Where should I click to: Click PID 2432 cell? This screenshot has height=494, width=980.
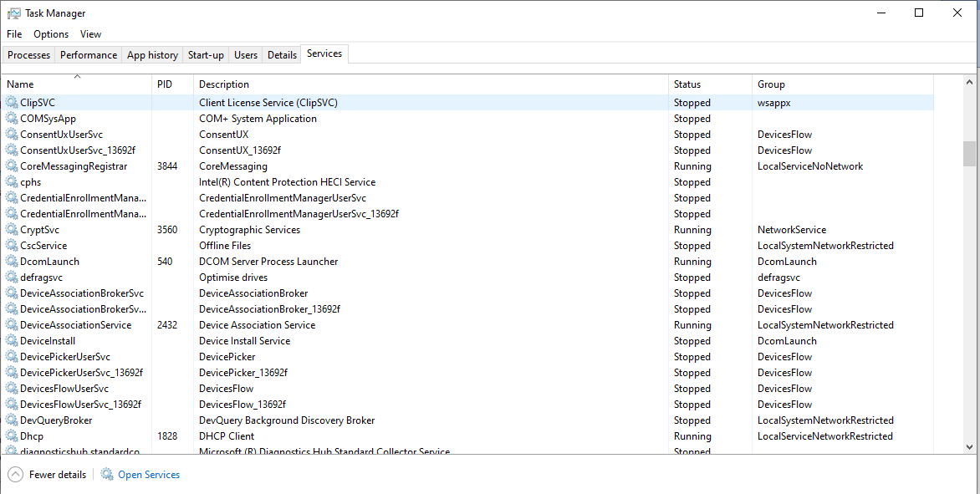167,325
